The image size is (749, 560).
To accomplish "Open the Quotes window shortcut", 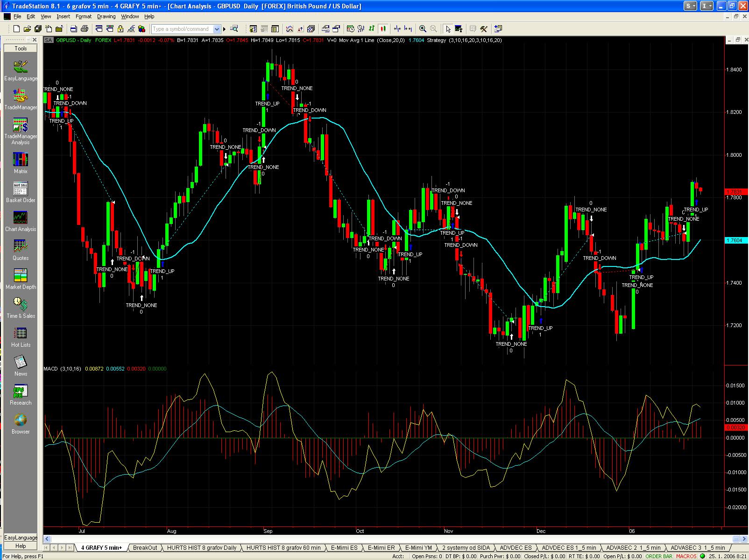I will pos(21,250).
